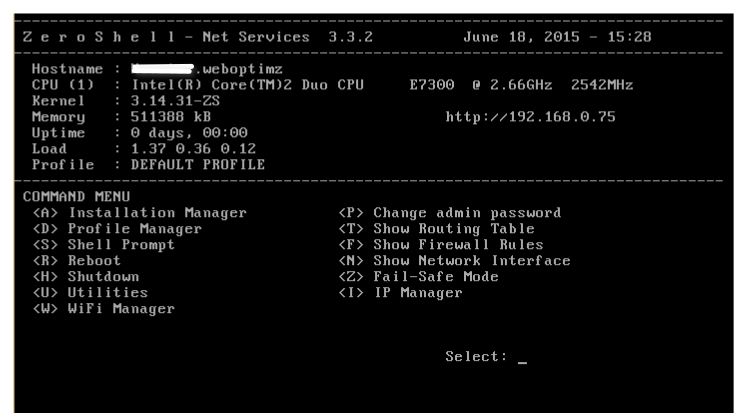The width and height of the screenshot is (739, 418).
Task: Click the kernel version 3.14.31-ZS
Action: point(175,101)
